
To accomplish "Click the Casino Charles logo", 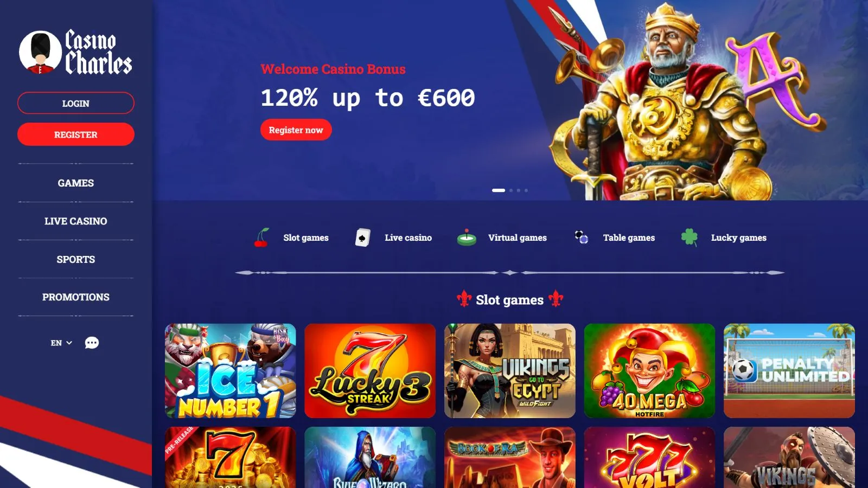I will 75,52.
